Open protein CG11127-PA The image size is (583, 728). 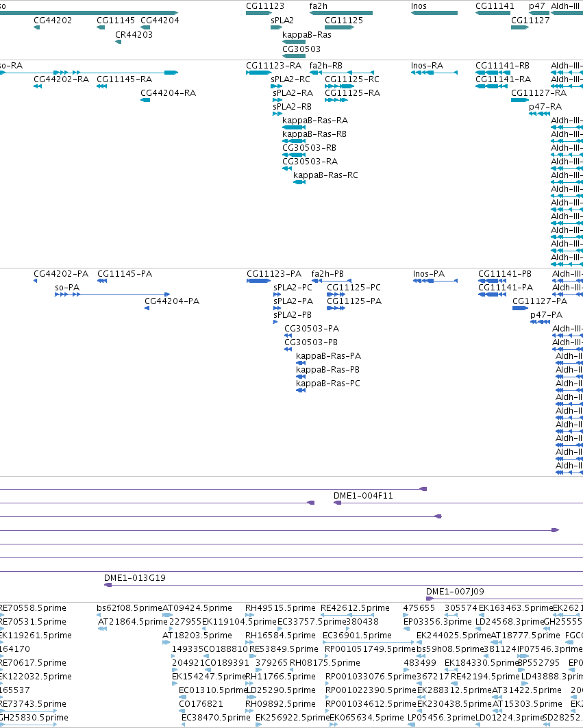tap(540, 301)
